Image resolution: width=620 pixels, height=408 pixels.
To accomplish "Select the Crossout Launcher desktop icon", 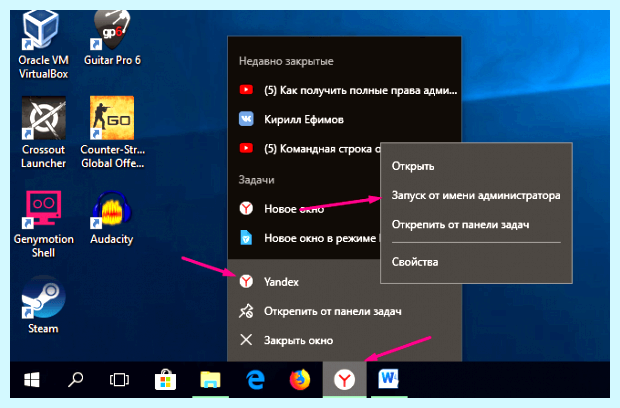I will pyautogui.click(x=43, y=133).
